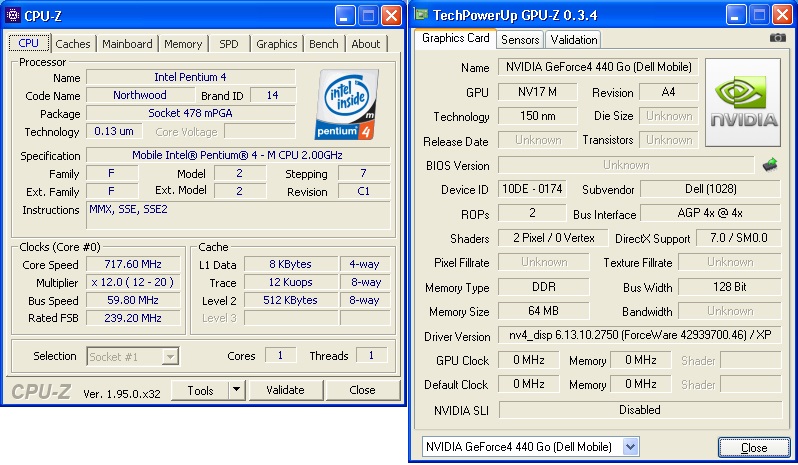Image resolution: width=798 pixels, height=465 pixels.
Task: Open the Validation tab in GPU-Z
Action: 574,40
